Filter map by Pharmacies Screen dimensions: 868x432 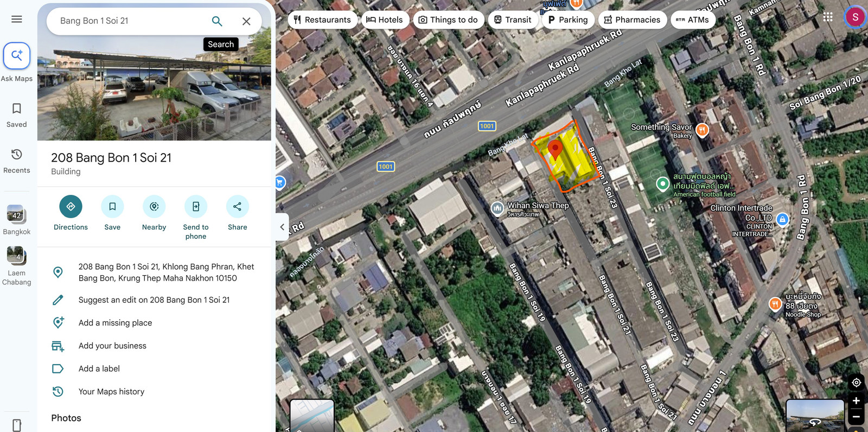[x=632, y=20]
